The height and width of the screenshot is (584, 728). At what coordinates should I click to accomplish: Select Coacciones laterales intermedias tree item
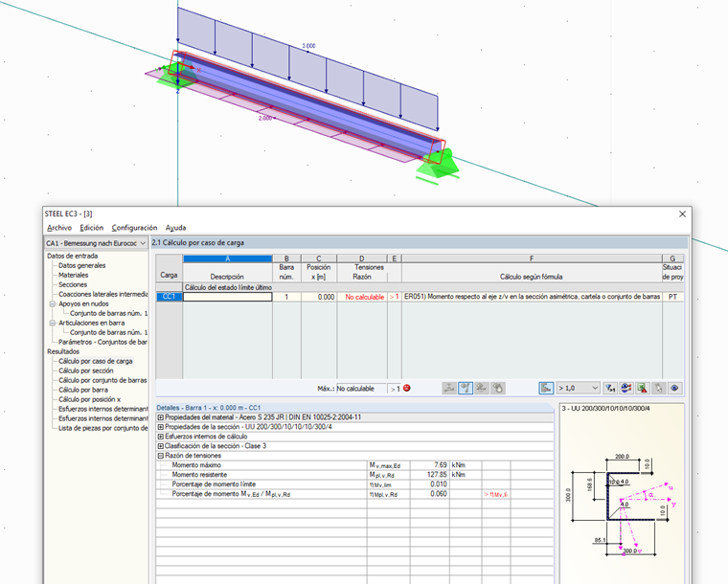(x=102, y=294)
